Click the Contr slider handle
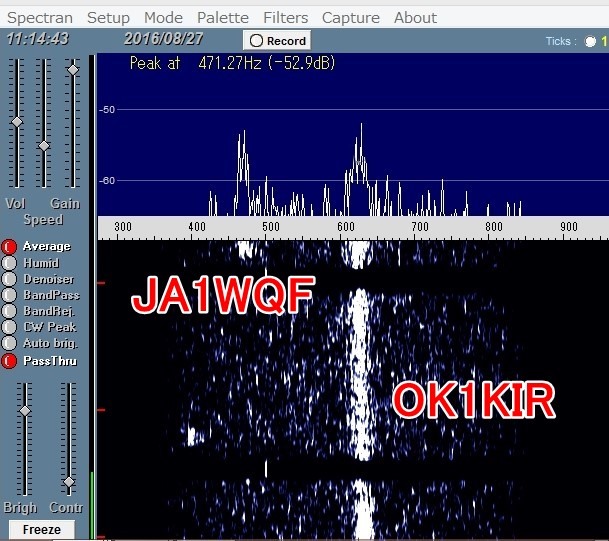The image size is (609, 541). tap(69, 482)
